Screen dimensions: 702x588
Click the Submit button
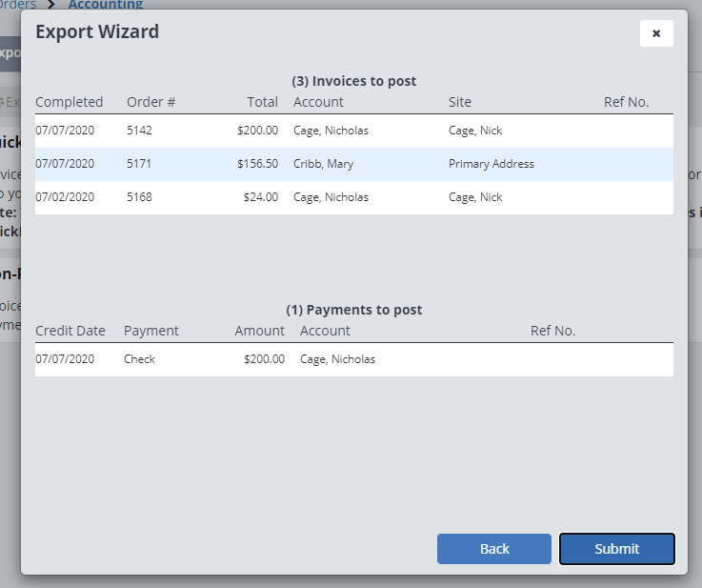tap(616, 549)
